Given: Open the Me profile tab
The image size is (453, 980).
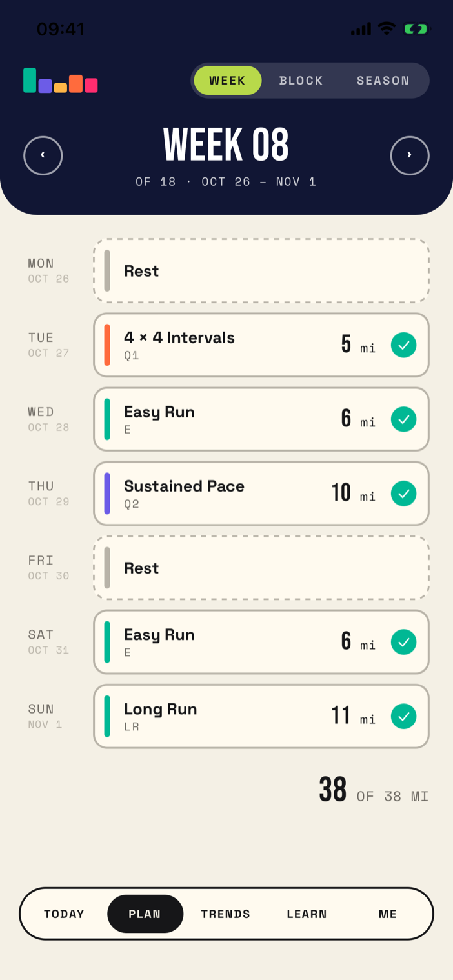Looking at the screenshot, I should tap(388, 914).
